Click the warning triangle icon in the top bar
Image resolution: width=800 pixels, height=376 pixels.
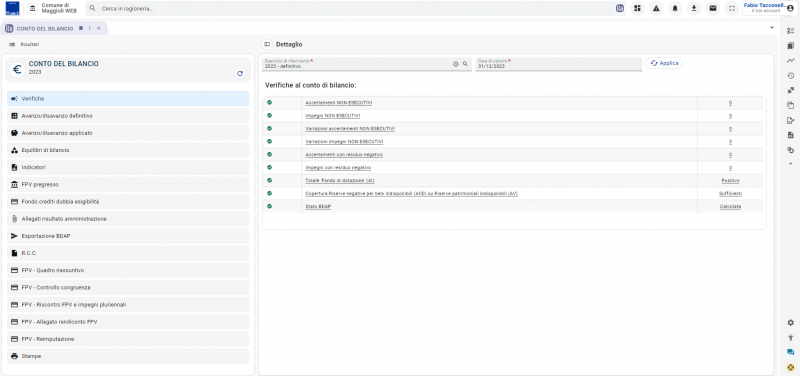coord(656,8)
